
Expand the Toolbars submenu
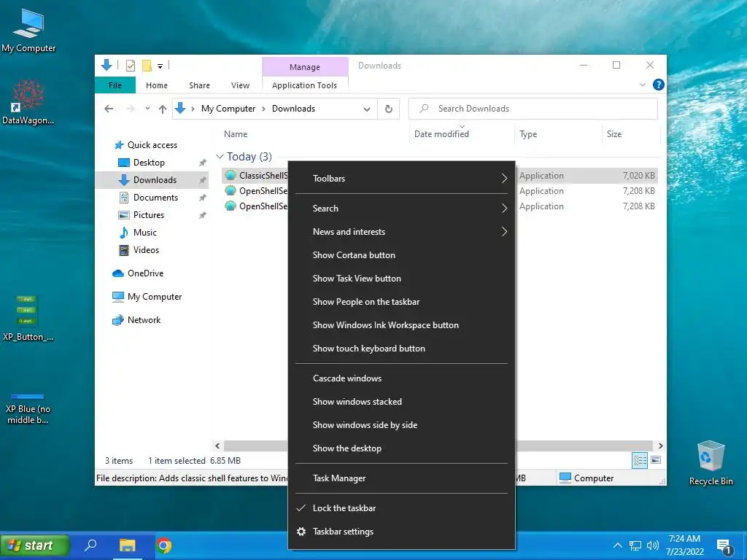[402, 179]
